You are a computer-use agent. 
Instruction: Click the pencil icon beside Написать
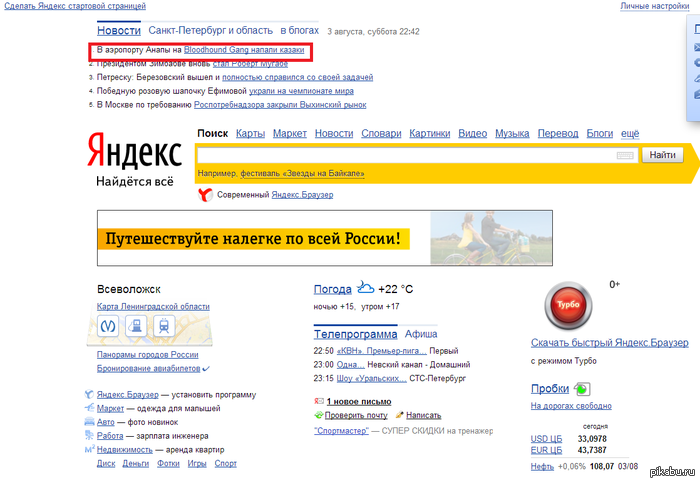pyautogui.click(x=400, y=415)
